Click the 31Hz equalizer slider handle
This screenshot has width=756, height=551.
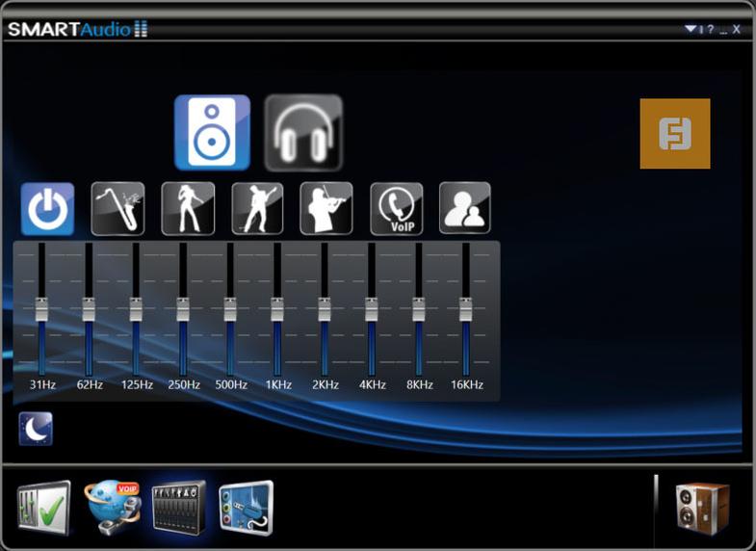[x=41, y=309]
